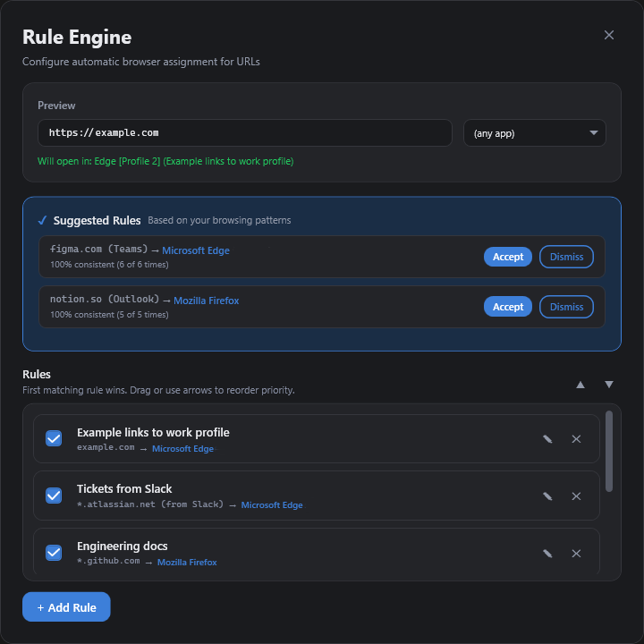Disable the Example links to work profile rule

(x=54, y=438)
